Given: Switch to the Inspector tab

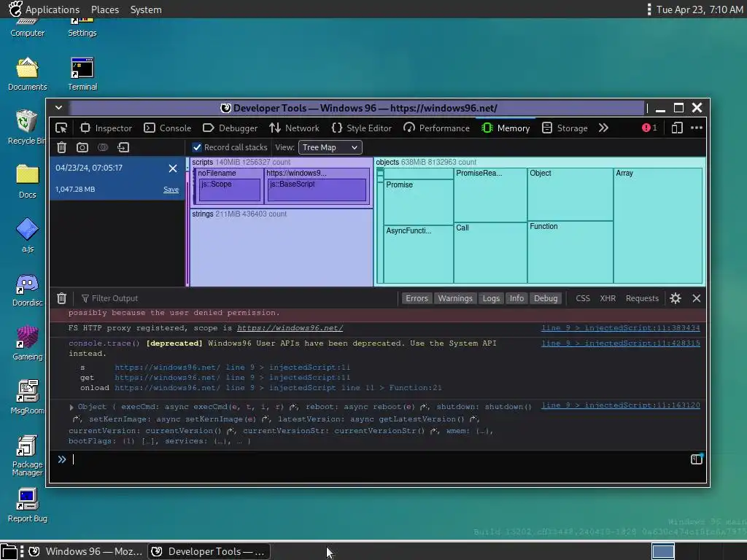Looking at the screenshot, I should pyautogui.click(x=107, y=128).
